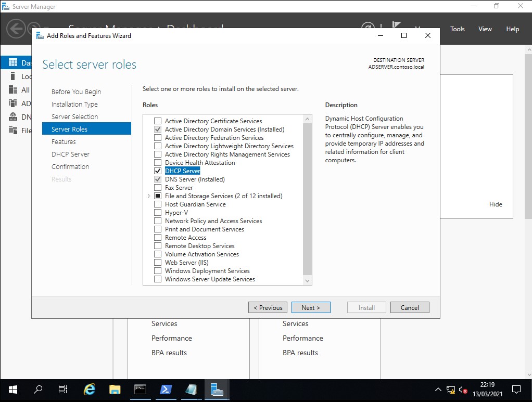Open the Tools menu
Screen dimensions: 532x402
pos(458,29)
